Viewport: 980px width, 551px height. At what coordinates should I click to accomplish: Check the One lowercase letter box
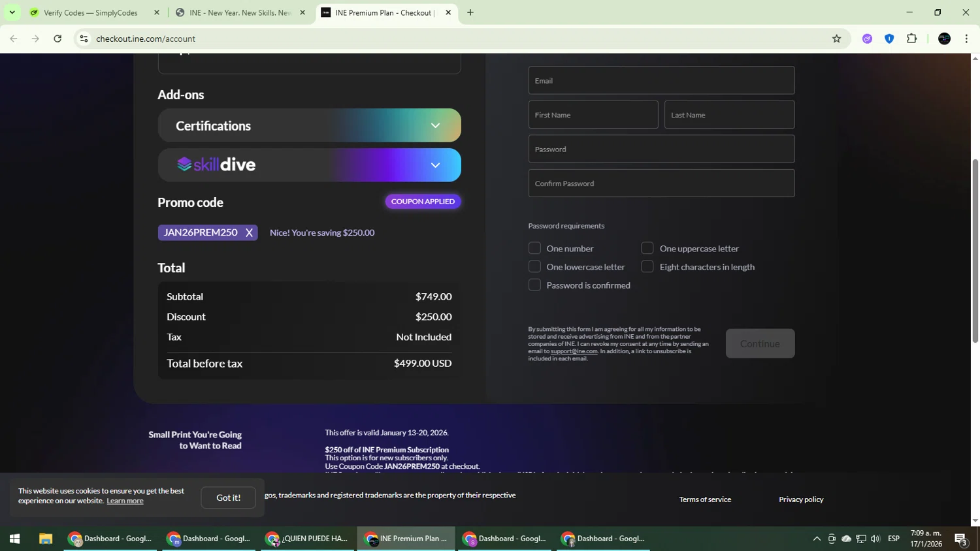[x=534, y=266]
